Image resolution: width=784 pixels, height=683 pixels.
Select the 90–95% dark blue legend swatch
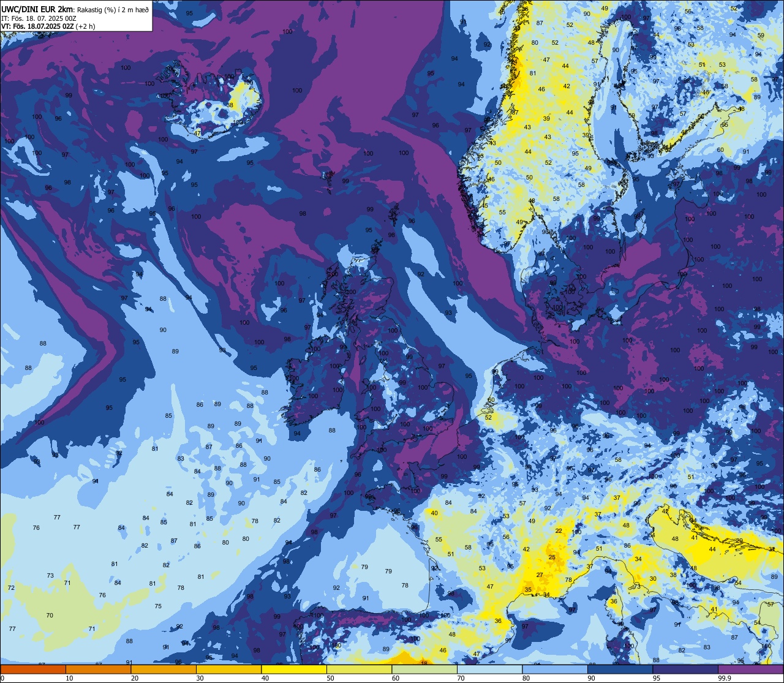[x=620, y=669]
